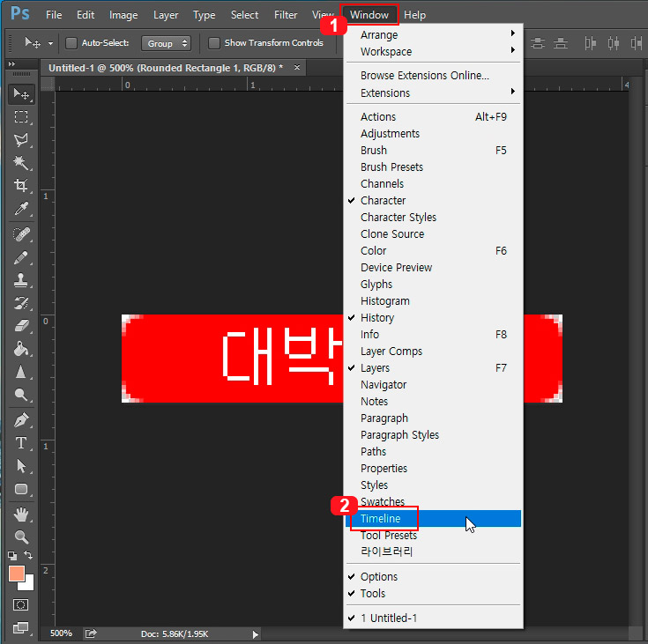This screenshot has width=648, height=644.
Task: Close the Untitled-1 document tab
Action: tap(297, 67)
